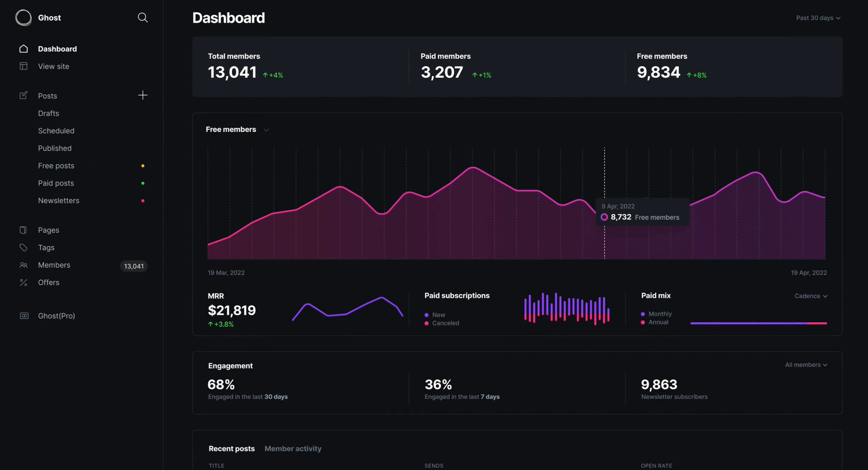Screen dimensions: 868x470
Task: Click the Pages icon in sidebar
Action: coord(23,230)
